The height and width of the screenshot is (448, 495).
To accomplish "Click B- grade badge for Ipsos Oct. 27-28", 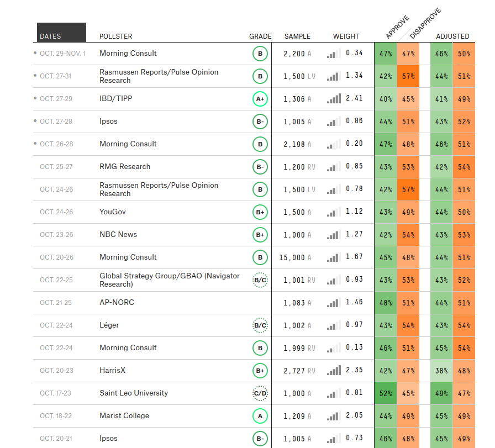I will [x=260, y=122].
